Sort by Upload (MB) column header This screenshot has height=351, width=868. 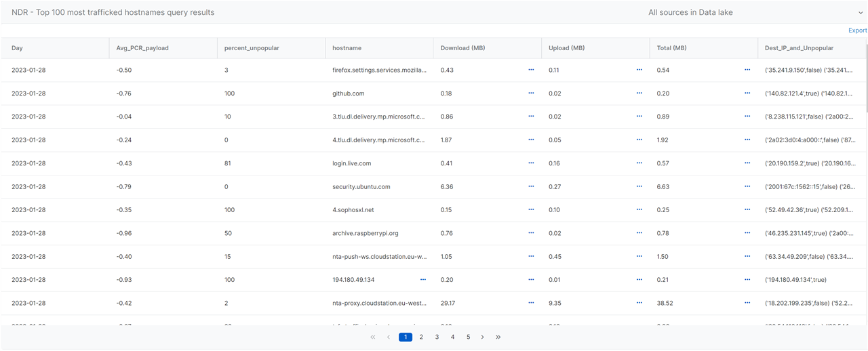point(566,48)
